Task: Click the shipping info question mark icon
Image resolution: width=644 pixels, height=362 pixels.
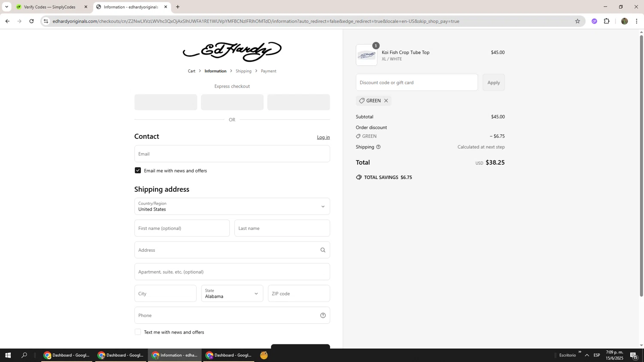Action: pos(378,147)
